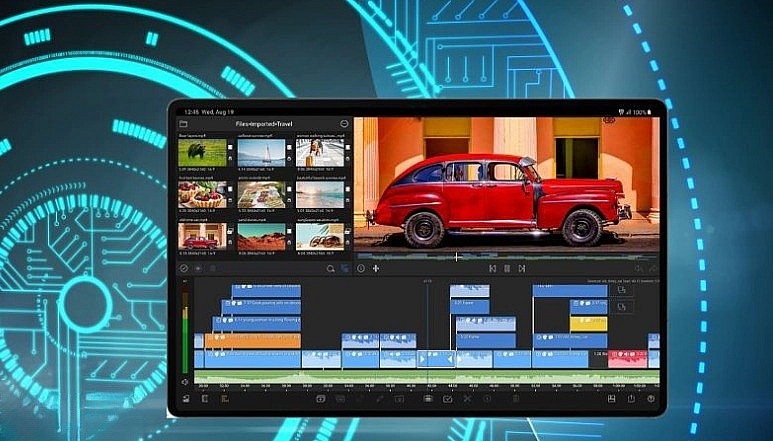The width and height of the screenshot is (773, 441).
Task: Open the media library folder icon
Action: (x=183, y=124)
